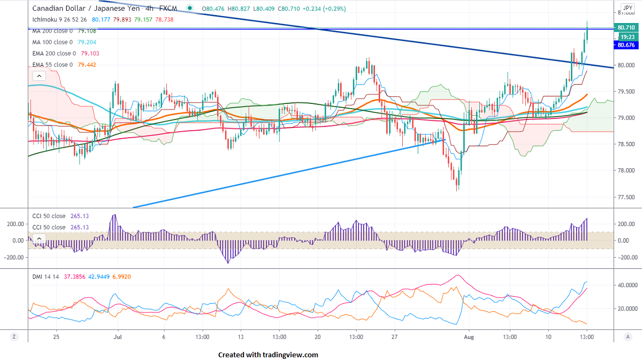The height and width of the screenshot is (361, 644).
Task: Click the Ichimoku value 80.177
Action: [101, 19]
